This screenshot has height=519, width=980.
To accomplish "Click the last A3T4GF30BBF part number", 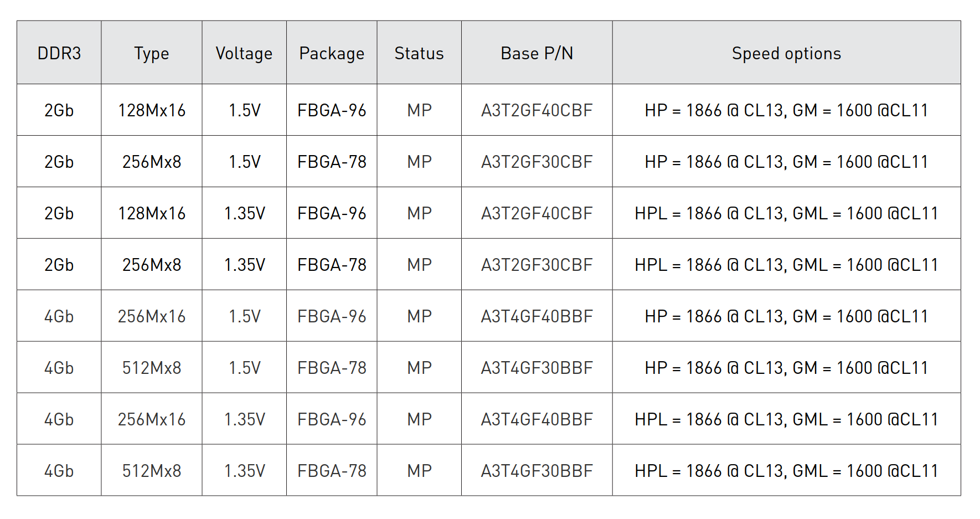I will [537, 471].
